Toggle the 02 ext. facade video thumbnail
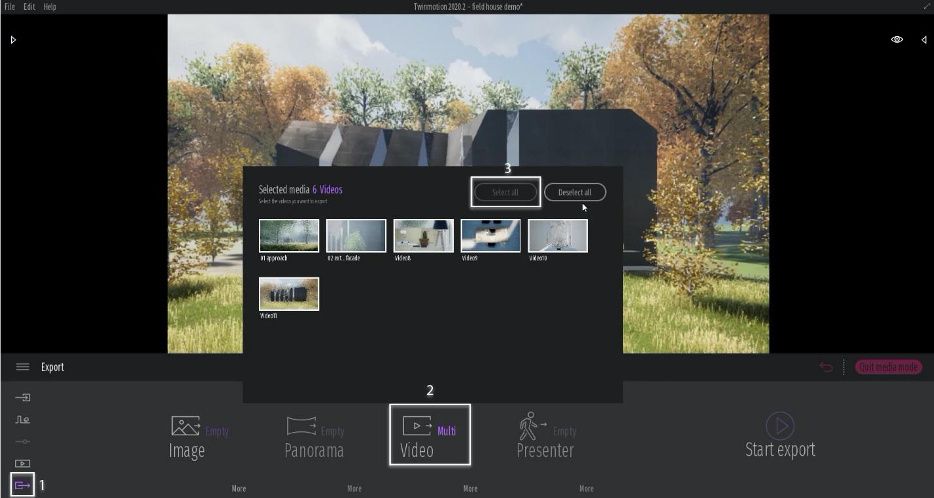This screenshot has height=498, width=934. pyautogui.click(x=356, y=235)
